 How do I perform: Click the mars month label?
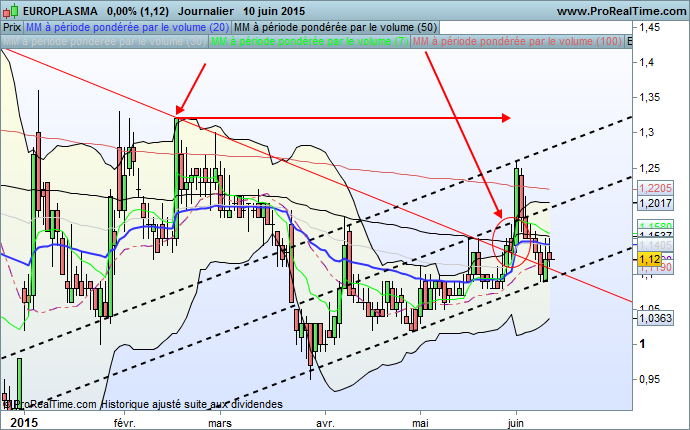220,423
